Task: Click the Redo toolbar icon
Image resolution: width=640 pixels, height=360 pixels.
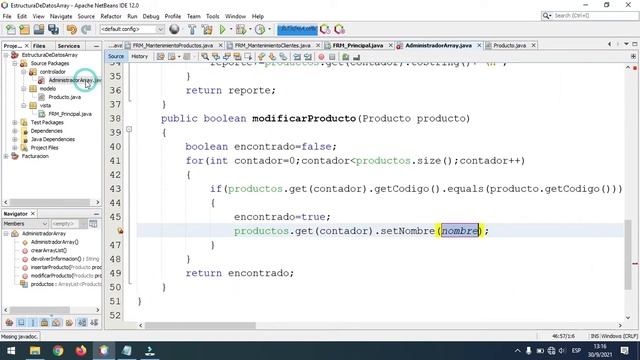Action: (x=86, y=29)
